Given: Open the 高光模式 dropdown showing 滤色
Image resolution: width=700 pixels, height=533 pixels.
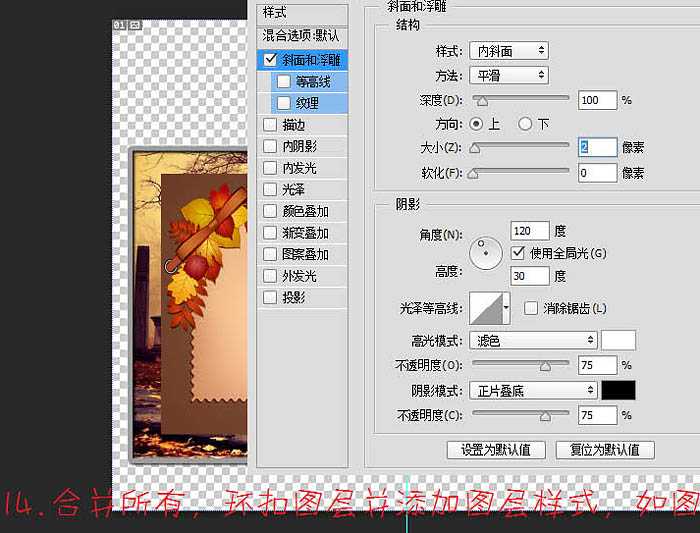Looking at the screenshot, I should pyautogui.click(x=533, y=341).
